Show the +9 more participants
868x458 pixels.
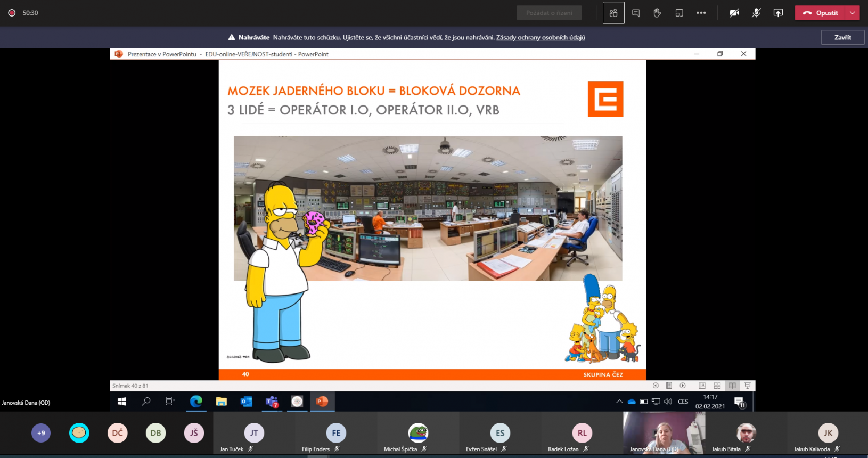(x=41, y=433)
